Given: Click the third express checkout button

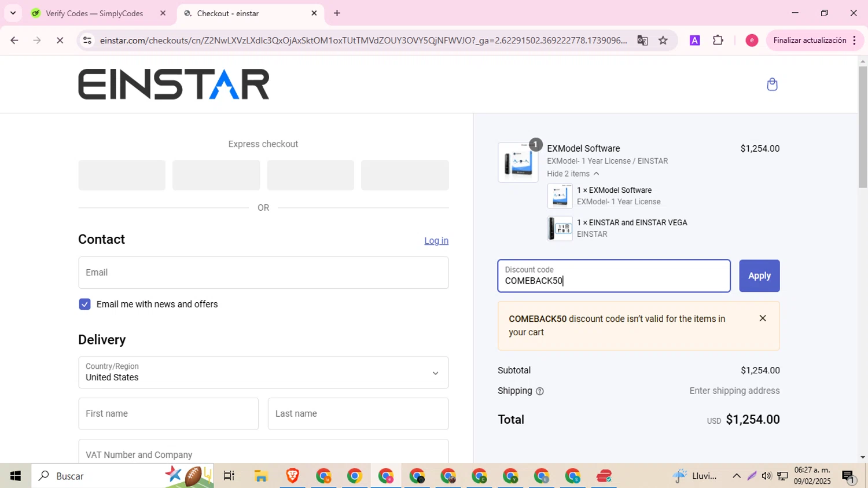Looking at the screenshot, I should (310, 175).
